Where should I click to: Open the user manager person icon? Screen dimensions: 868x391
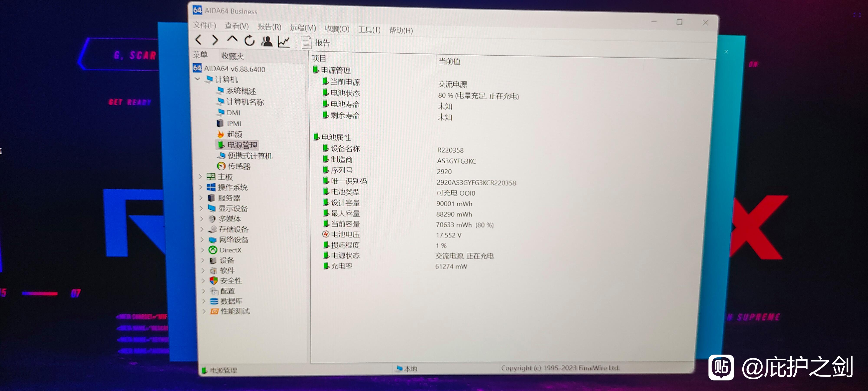[x=267, y=41]
